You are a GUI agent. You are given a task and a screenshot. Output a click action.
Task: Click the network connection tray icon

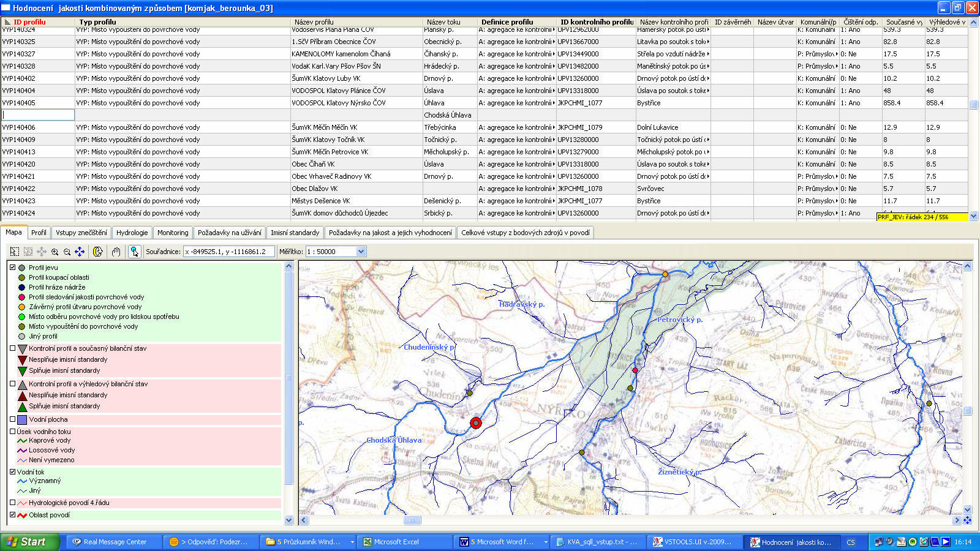point(879,542)
